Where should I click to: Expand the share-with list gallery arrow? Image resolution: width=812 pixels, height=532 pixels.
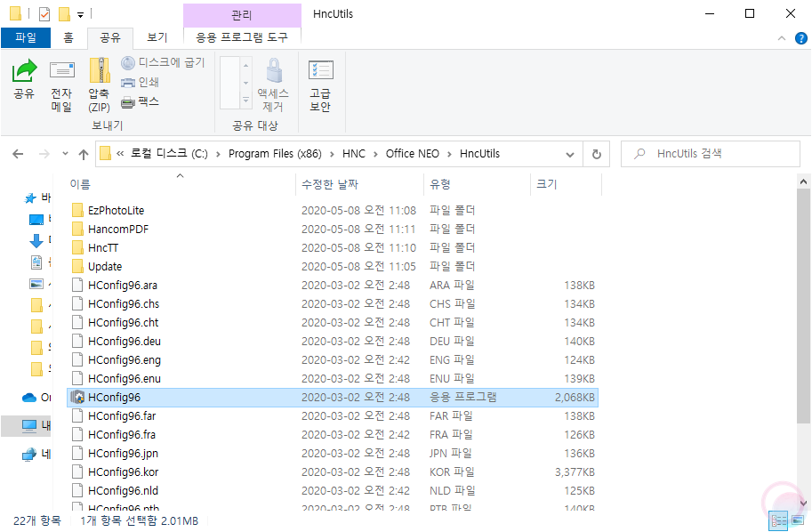(x=246, y=101)
